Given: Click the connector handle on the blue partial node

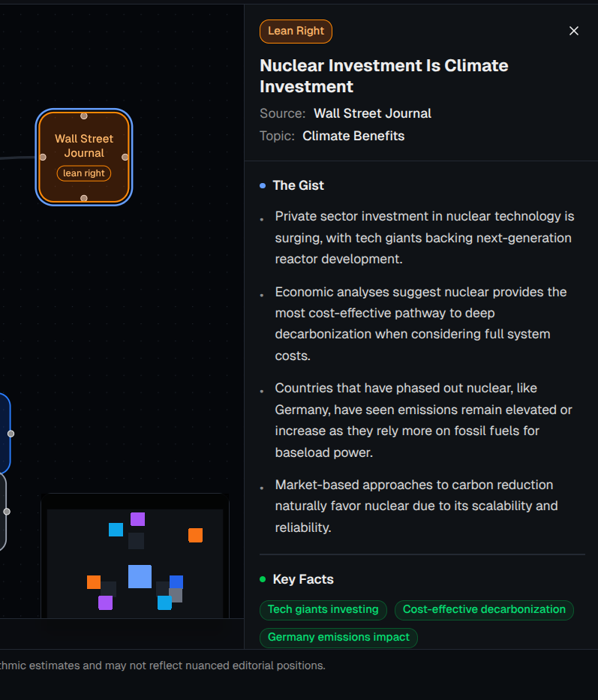Looking at the screenshot, I should click(x=11, y=434).
